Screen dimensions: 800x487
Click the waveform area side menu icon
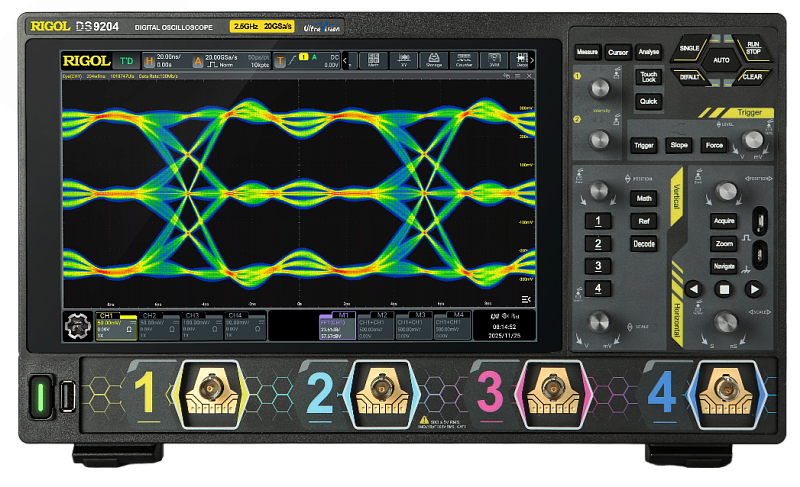[526, 299]
